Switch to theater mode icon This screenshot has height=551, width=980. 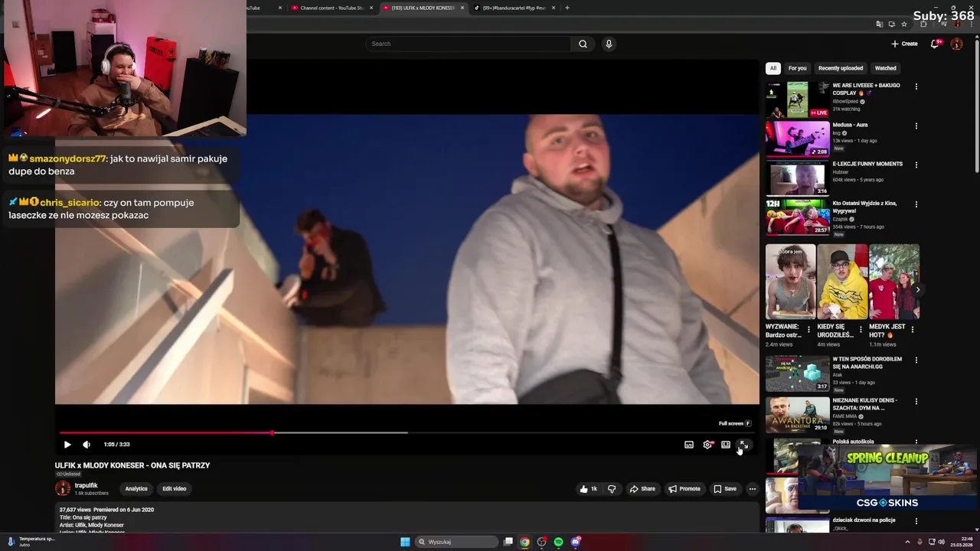[x=726, y=445]
